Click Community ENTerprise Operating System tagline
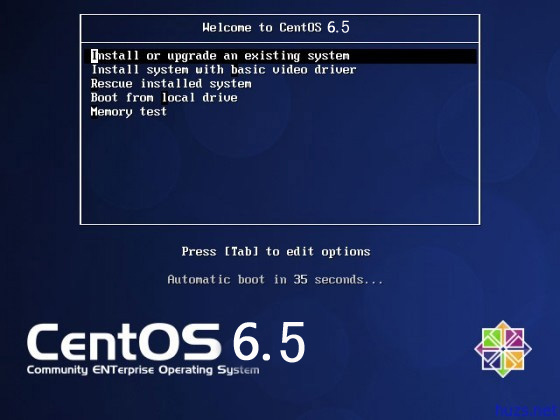Screen dimensions: 560x420 click(143, 370)
